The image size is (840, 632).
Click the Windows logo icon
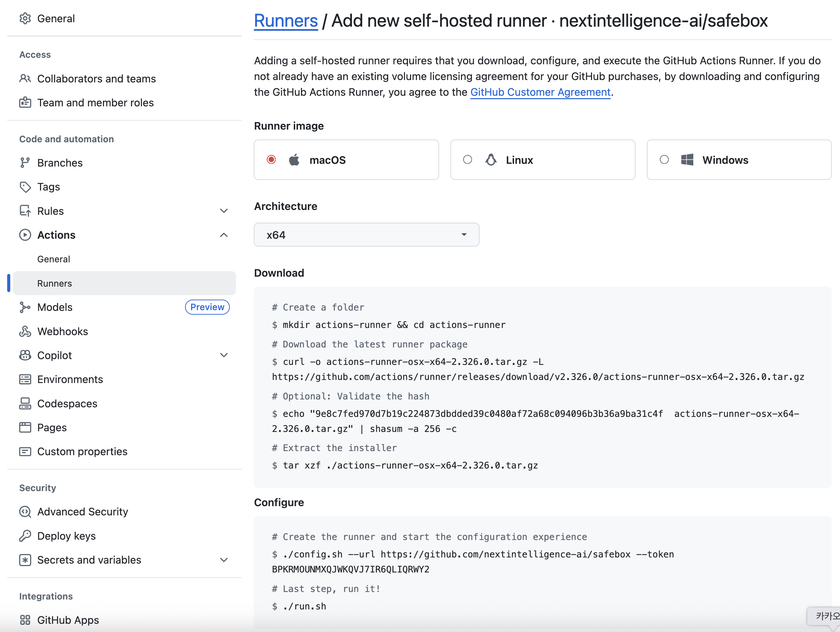[687, 159]
